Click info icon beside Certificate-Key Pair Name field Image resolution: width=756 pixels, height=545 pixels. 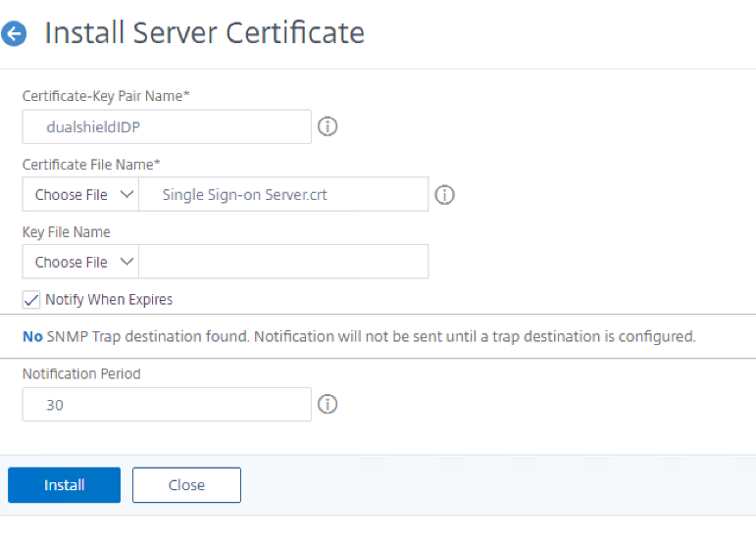click(x=328, y=126)
